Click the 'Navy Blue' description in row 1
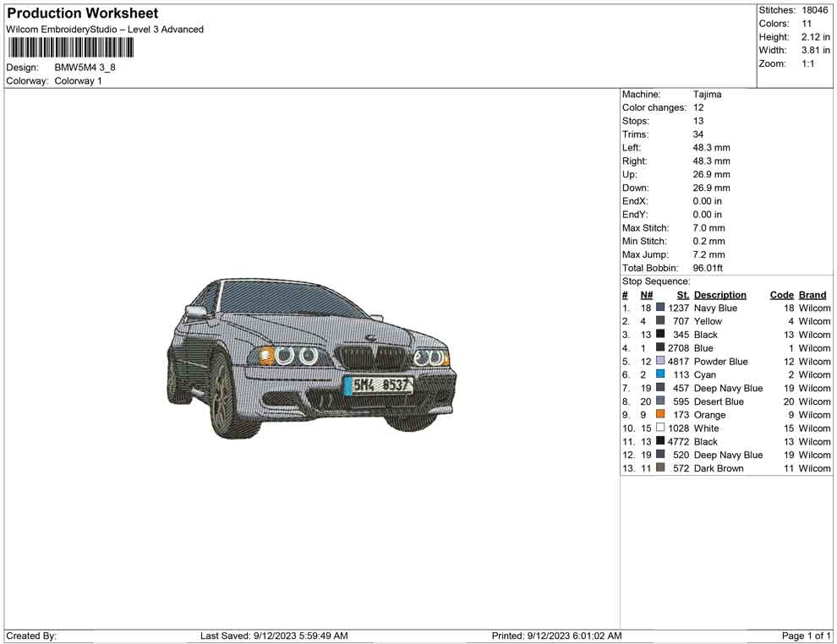The width and height of the screenshot is (837, 644). pos(715,308)
